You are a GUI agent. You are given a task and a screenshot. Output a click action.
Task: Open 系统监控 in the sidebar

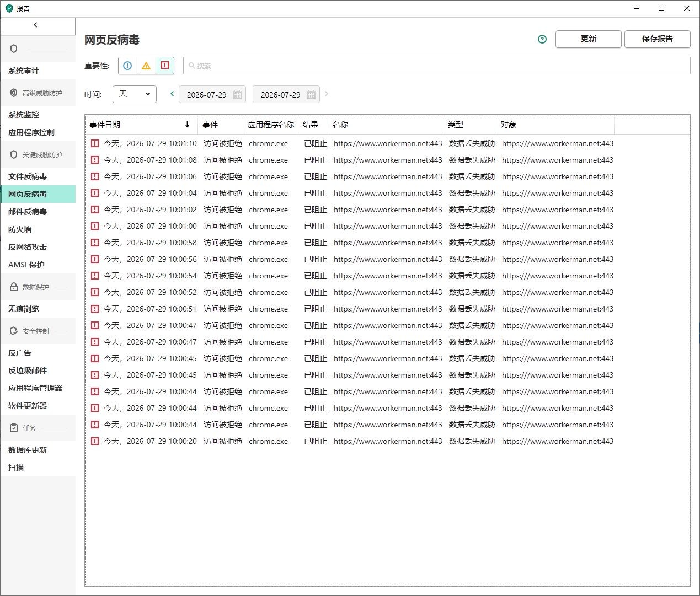[x=38, y=115]
